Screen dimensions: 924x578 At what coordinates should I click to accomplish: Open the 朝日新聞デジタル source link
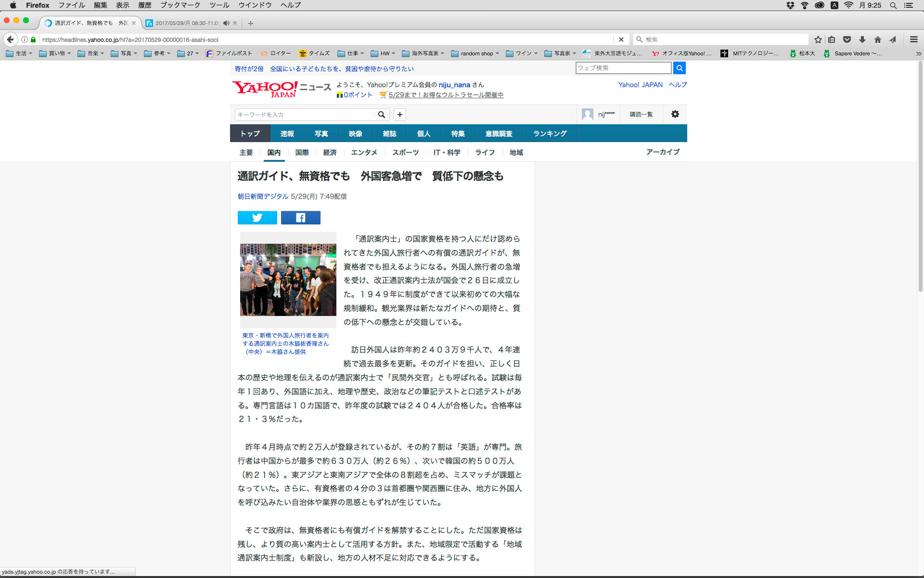click(x=263, y=197)
